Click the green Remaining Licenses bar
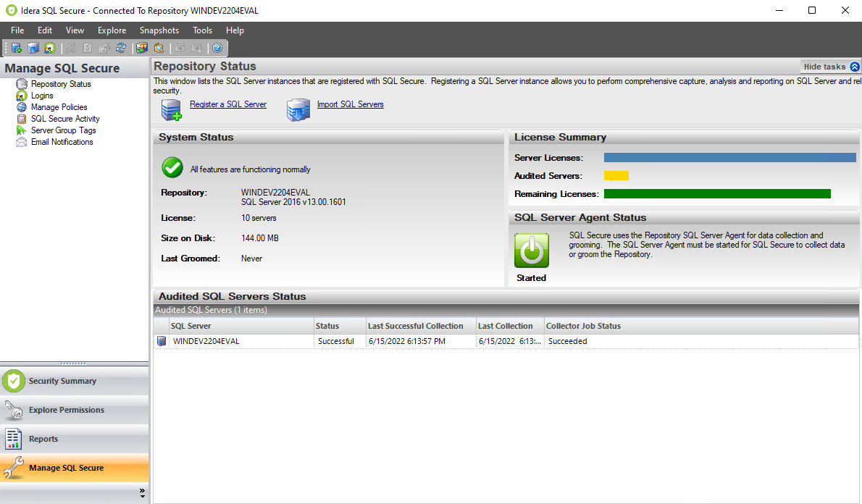Image resolution: width=862 pixels, height=504 pixels. click(x=717, y=194)
